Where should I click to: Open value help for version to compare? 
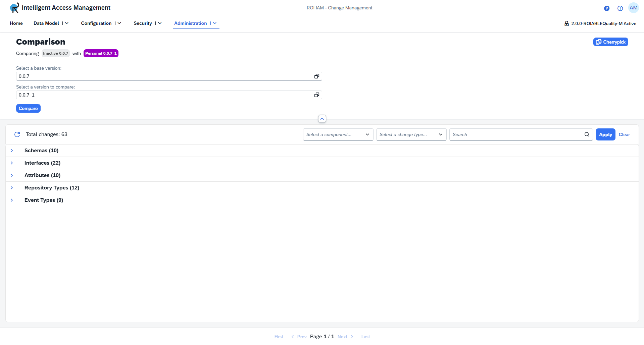[316, 95]
